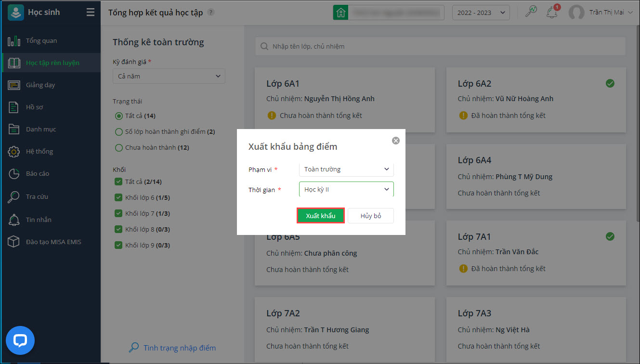Click the green home icon in header

(x=340, y=13)
